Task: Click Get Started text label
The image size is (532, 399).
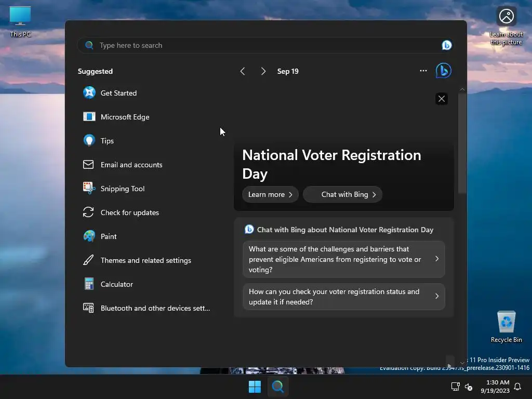Action: coord(118,93)
